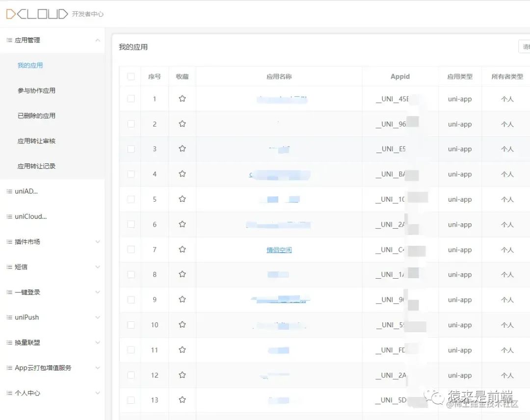Favorite the app in row 13
This screenshot has width=530, height=420.
point(182,400)
